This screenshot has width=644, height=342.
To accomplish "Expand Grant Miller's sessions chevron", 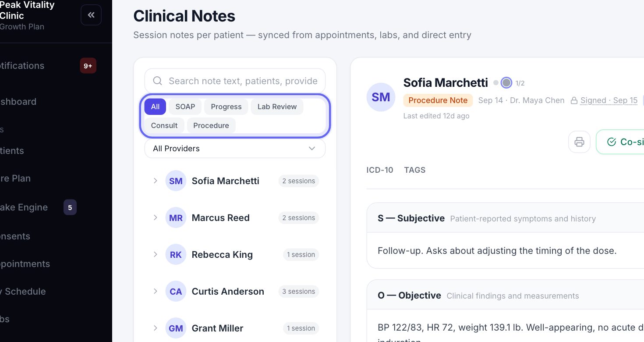I will point(155,328).
